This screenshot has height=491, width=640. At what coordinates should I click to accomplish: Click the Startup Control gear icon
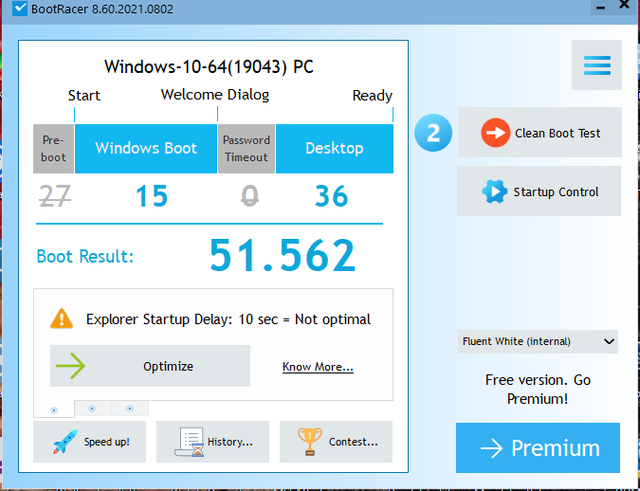click(x=494, y=191)
